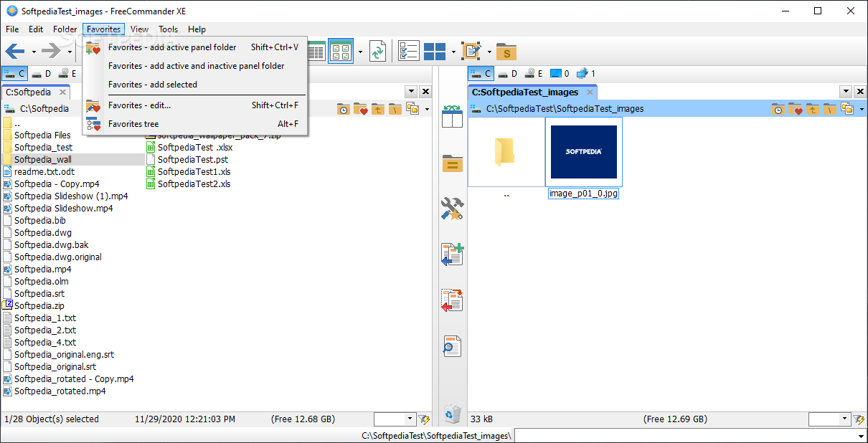Click filter funnel icon in right status bar
868x443 pixels.
[859, 419]
